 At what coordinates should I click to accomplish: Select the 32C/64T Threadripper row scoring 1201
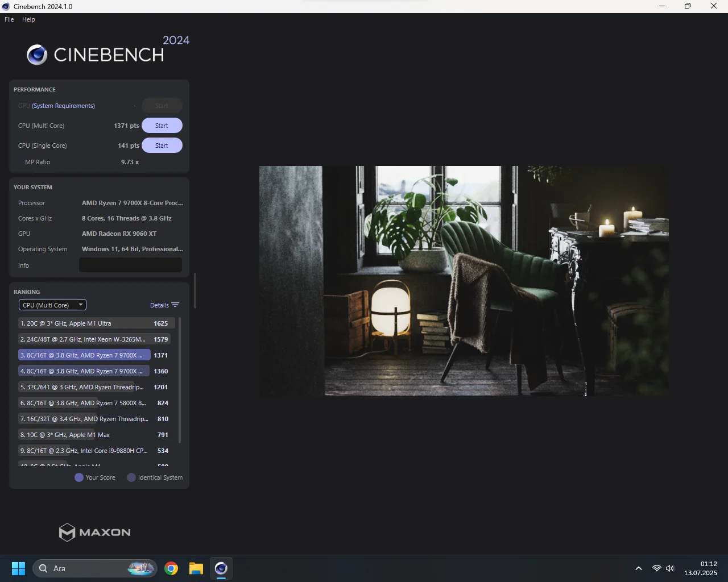click(x=94, y=387)
